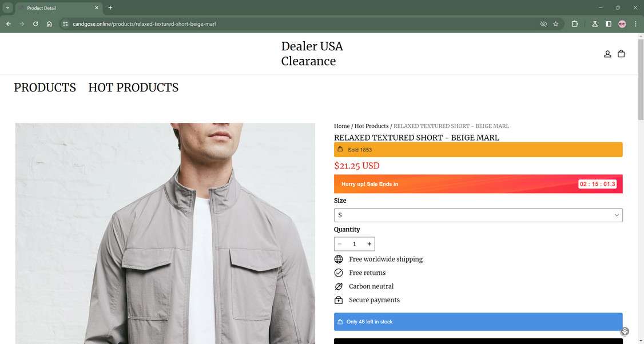Open the browser extensions puzzle icon
This screenshot has width=644, height=344.
(575, 24)
